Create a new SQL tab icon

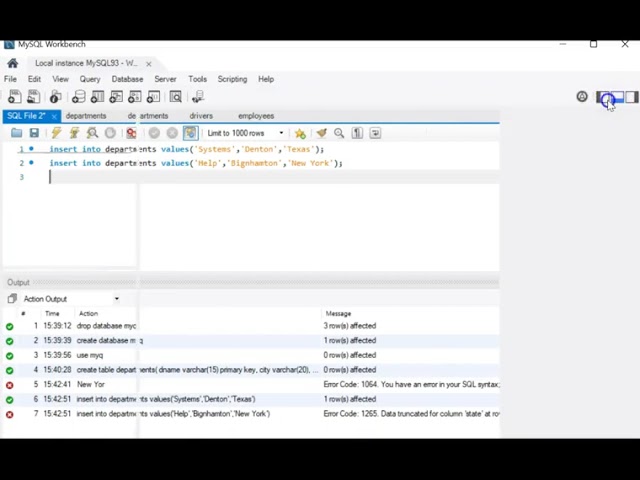(x=15, y=97)
